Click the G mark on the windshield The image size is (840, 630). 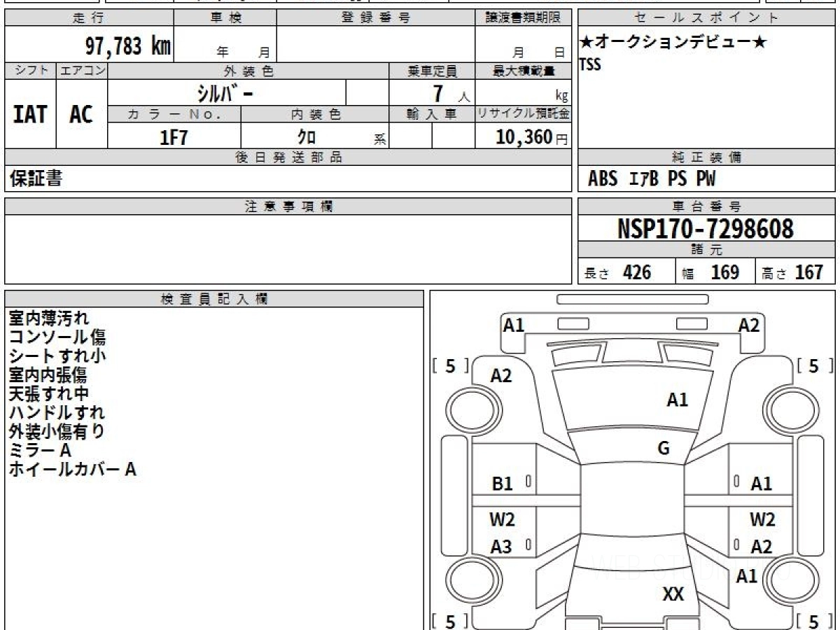[x=664, y=449]
